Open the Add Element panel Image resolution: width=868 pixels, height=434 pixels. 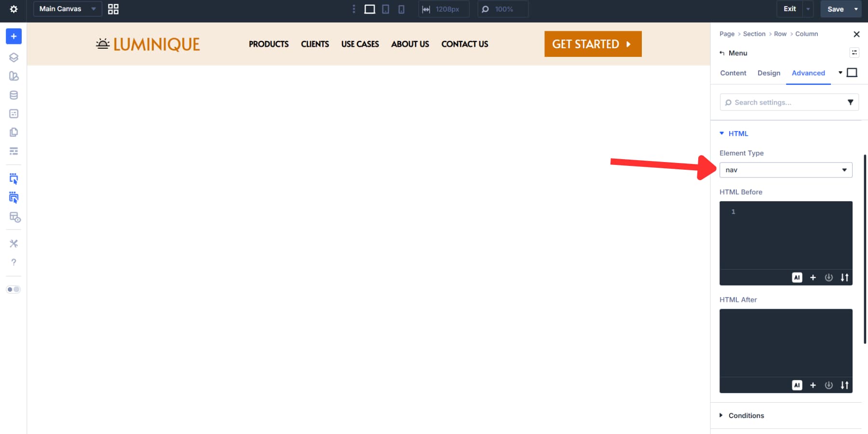pos(14,36)
